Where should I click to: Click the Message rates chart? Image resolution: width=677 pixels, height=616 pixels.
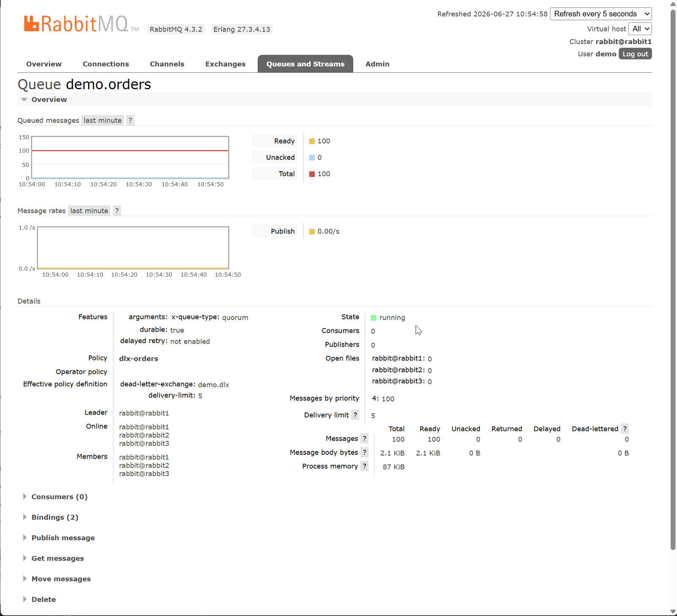[x=133, y=248]
